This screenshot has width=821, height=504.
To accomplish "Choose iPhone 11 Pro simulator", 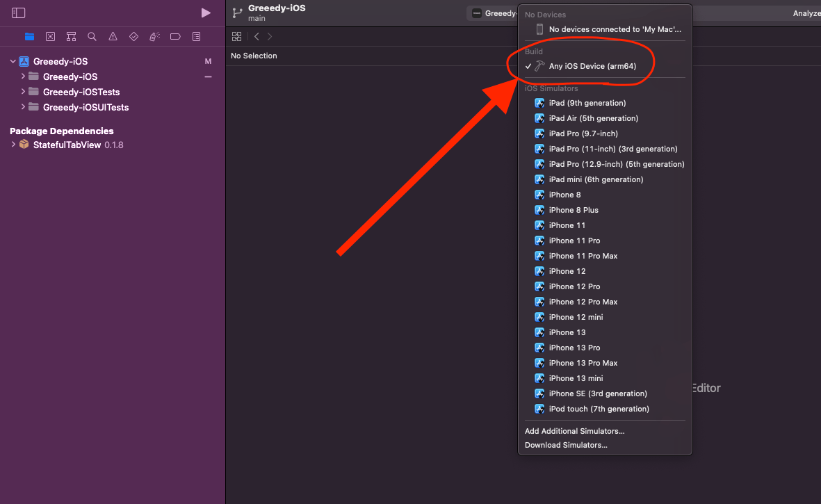I will coord(605,241).
